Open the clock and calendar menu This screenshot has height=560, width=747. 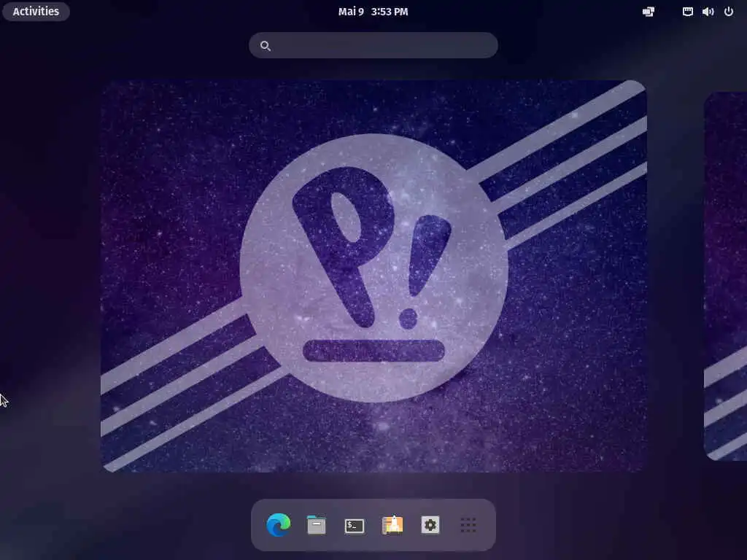[373, 12]
